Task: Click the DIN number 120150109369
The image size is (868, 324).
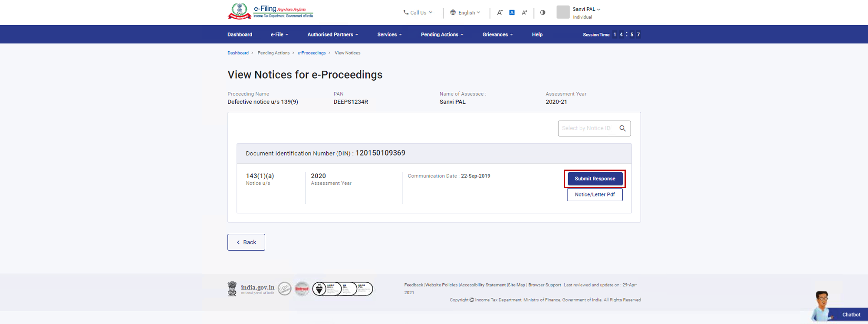Action: (x=380, y=153)
